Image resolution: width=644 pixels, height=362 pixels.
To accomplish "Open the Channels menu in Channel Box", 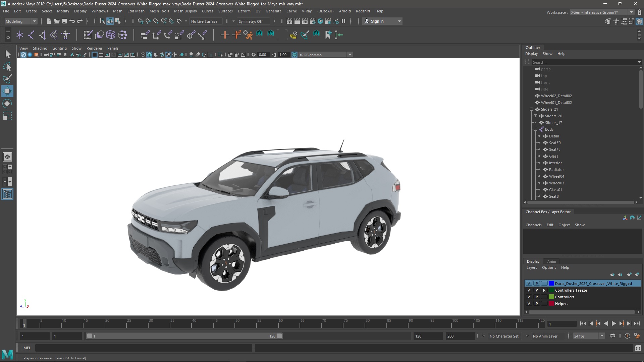I will tap(533, 225).
